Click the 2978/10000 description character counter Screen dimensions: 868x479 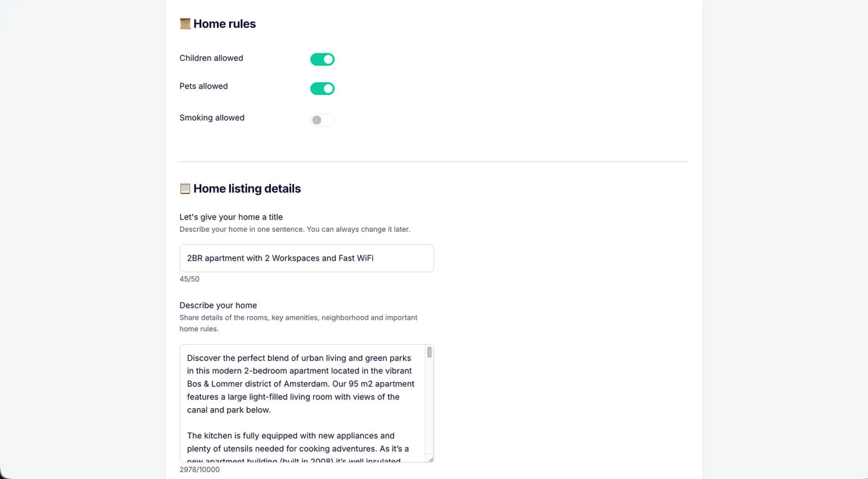(x=200, y=470)
